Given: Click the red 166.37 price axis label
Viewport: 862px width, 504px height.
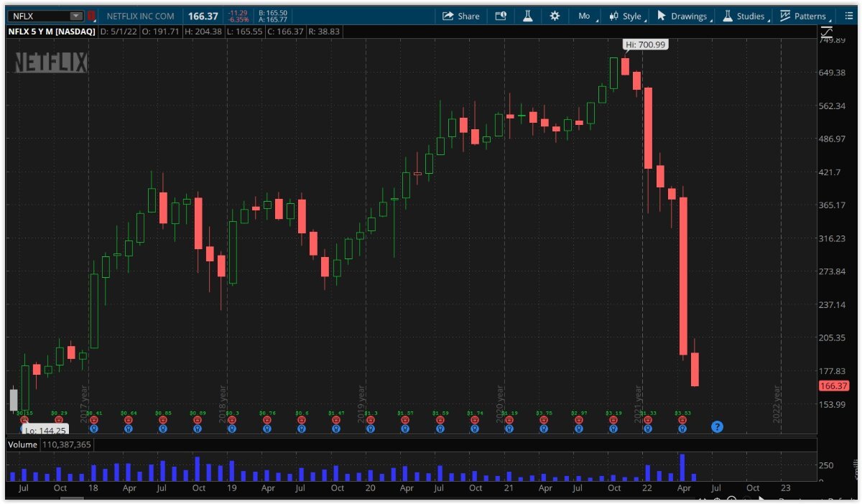Looking at the screenshot, I should (x=833, y=386).
